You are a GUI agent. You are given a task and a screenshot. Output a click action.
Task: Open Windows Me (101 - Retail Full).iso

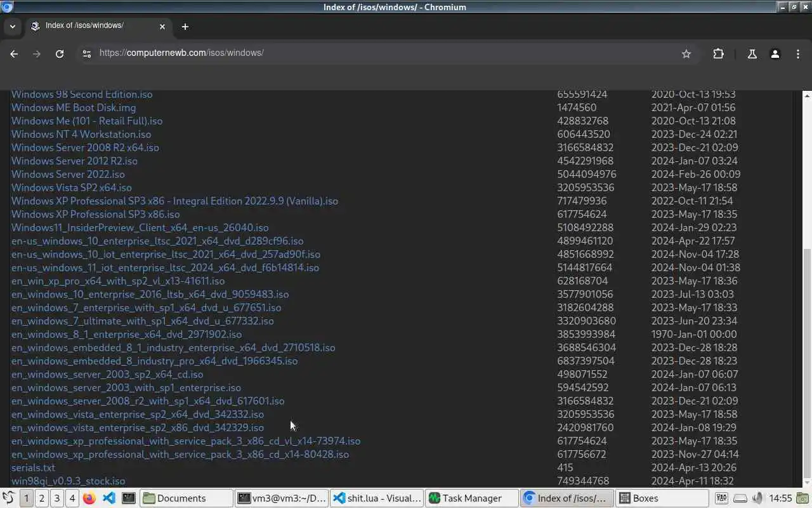[87, 121]
